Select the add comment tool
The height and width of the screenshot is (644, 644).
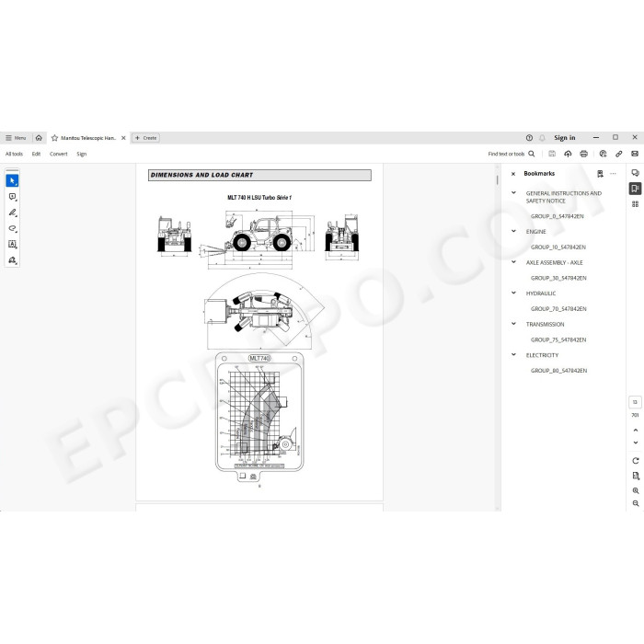click(x=12, y=197)
